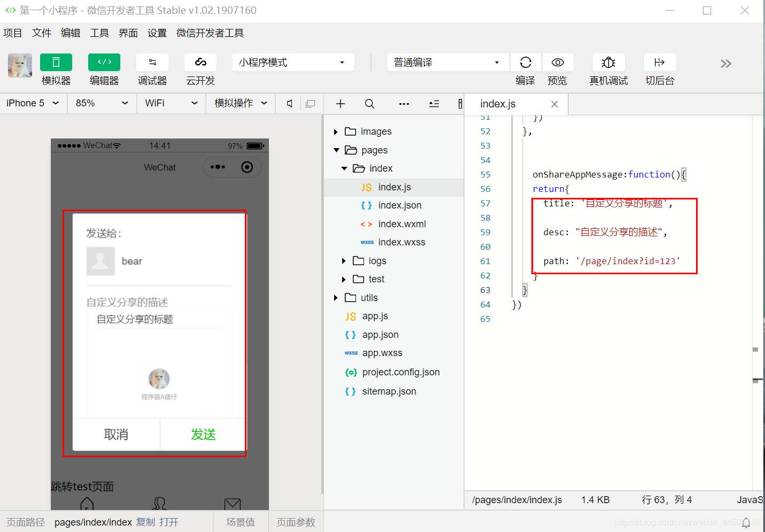Click the 页面参数 status bar item
The image size is (765, 532).
tap(296, 522)
